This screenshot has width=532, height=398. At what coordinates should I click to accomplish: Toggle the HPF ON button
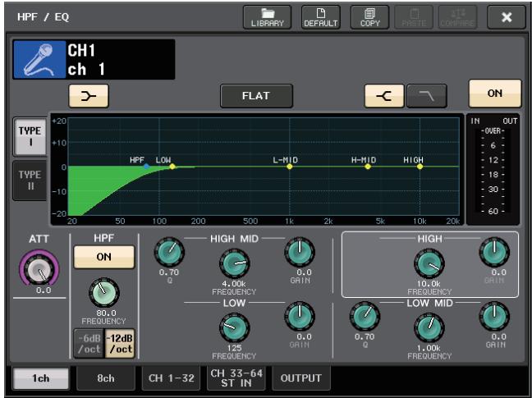tap(103, 257)
